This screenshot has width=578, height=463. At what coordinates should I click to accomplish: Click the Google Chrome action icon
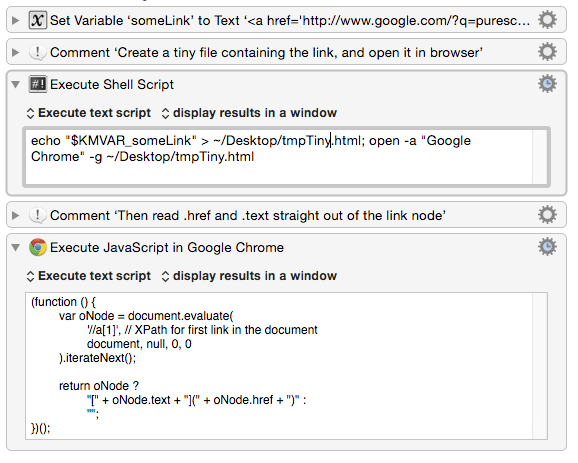[38, 247]
